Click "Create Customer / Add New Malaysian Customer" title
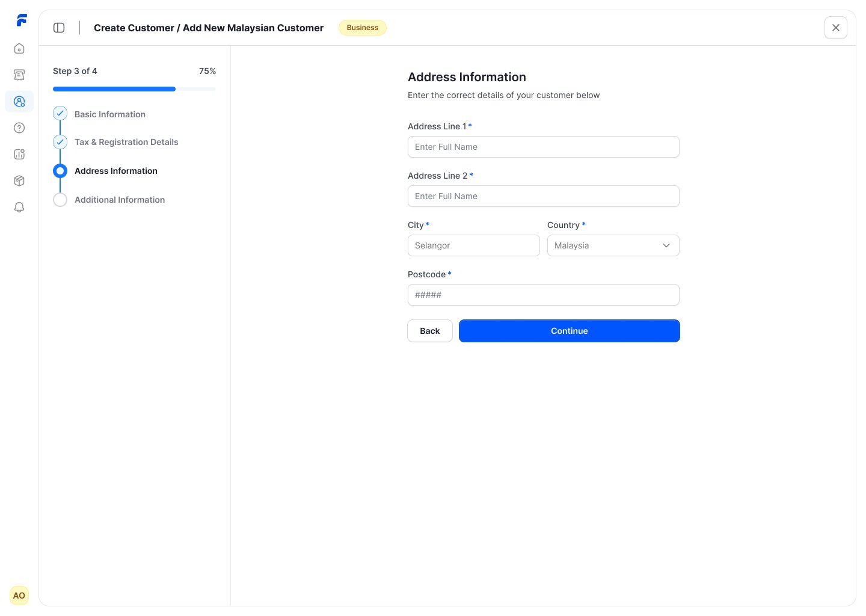Screen dimensions: 866x616 tap(209, 28)
